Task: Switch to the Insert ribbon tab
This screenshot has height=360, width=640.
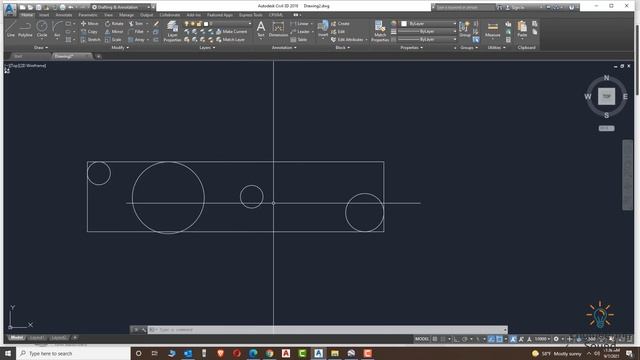Action: coord(44,15)
